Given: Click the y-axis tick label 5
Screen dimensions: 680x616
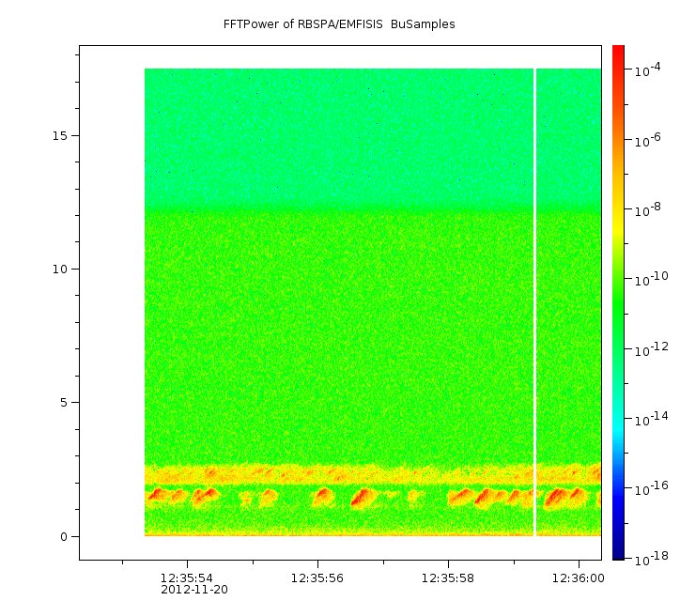Looking at the screenshot, I should [x=62, y=403].
